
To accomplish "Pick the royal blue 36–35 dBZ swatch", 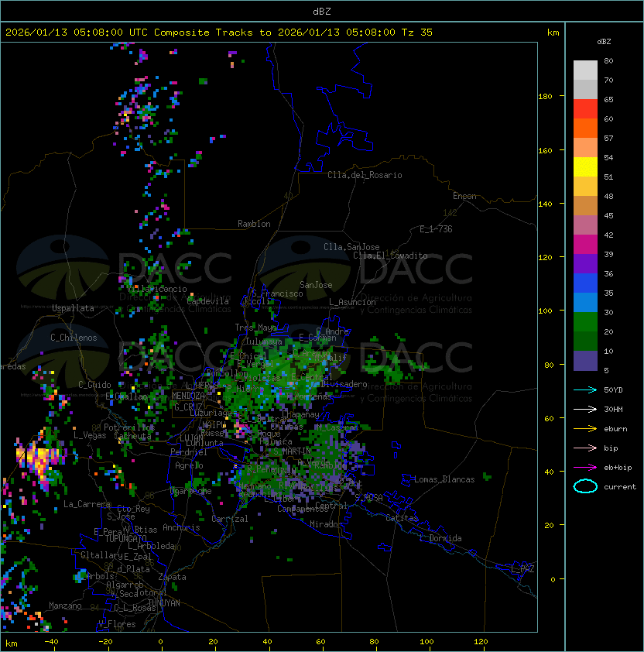I will point(585,283).
